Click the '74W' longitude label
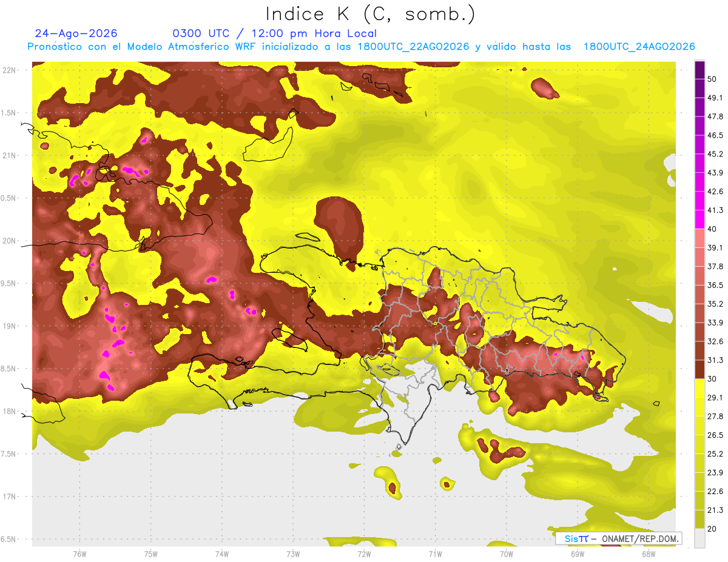The height and width of the screenshot is (562, 728). pyautogui.click(x=222, y=554)
